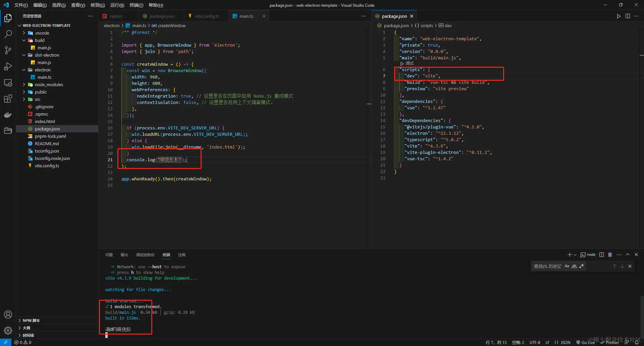Toggle match case in terminal find
This screenshot has width=644, height=346.
pyautogui.click(x=567, y=266)
